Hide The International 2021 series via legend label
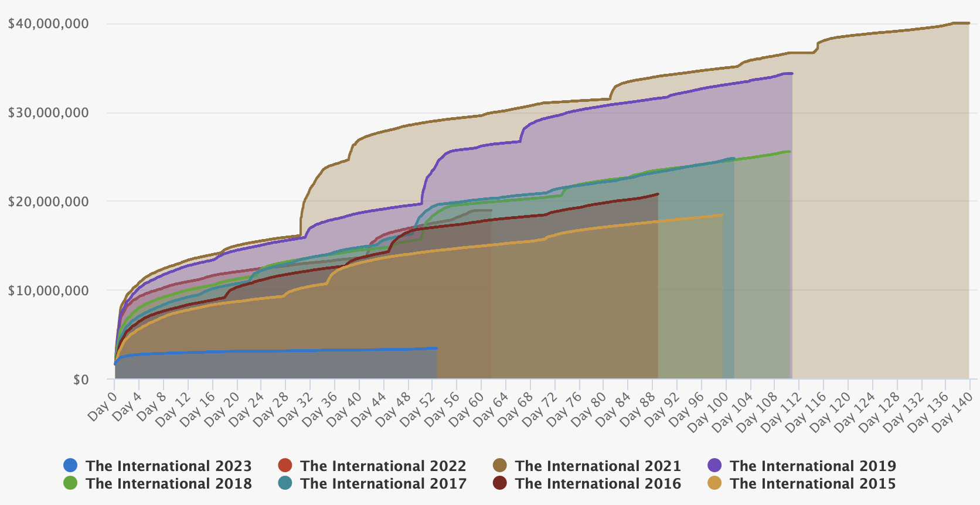Image resolution: width=980 pixels, height=505 pixels. (598, 466)
